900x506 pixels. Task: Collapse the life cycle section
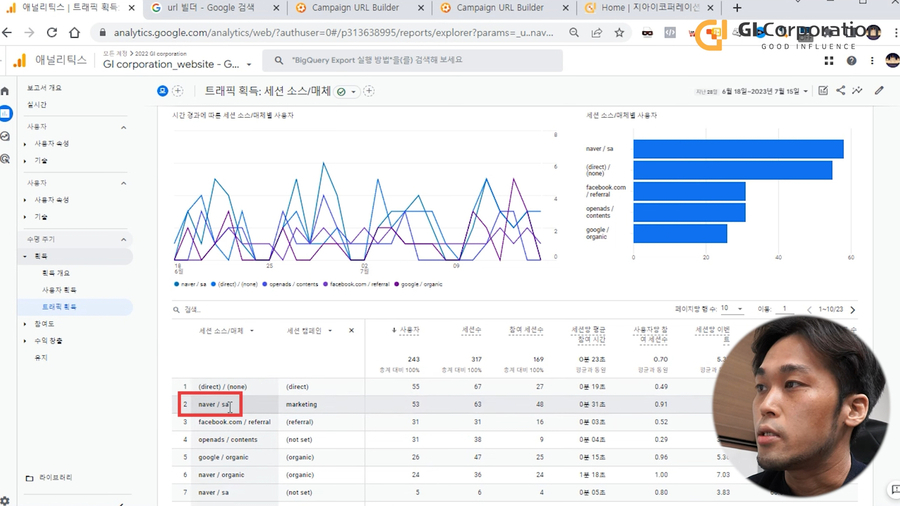[x=123, y=239]
